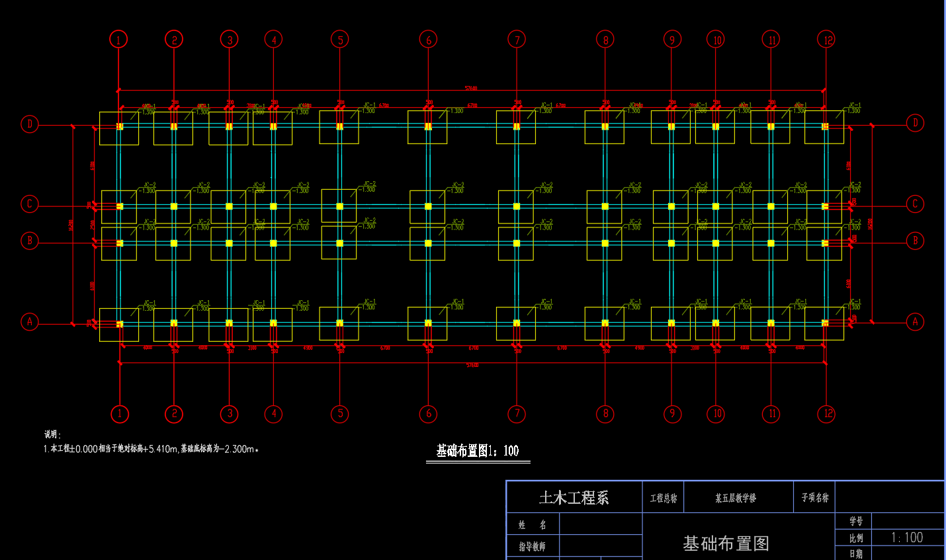Click right axis bubble C
Image resolution: width=946 pixels, height=560 pixels.
coord(915,204)
